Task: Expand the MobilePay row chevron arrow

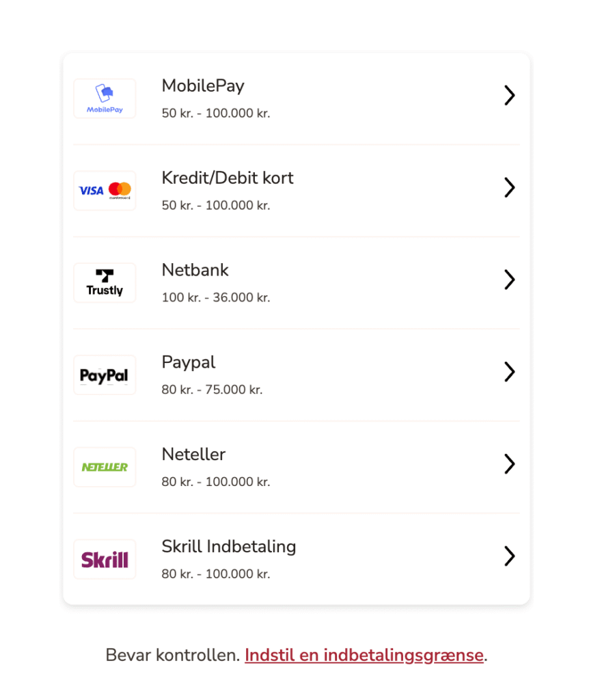Action: [x=509, y=96]
